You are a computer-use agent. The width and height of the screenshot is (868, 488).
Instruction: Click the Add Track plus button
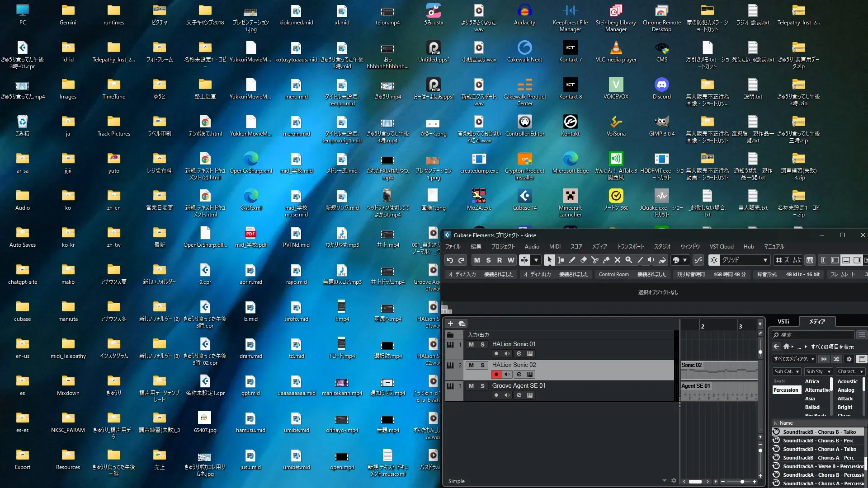click(x=450, y=324)
